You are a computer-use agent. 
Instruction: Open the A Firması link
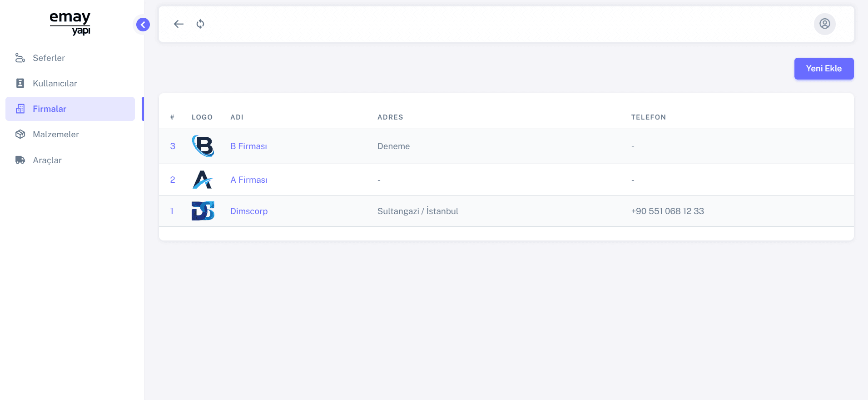tap(248, 180)
